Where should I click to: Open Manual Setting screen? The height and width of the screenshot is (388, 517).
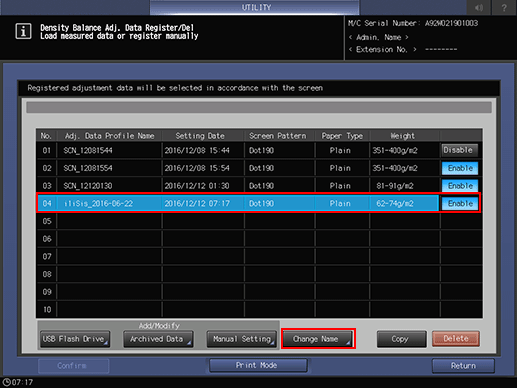(x=242, y=339)
